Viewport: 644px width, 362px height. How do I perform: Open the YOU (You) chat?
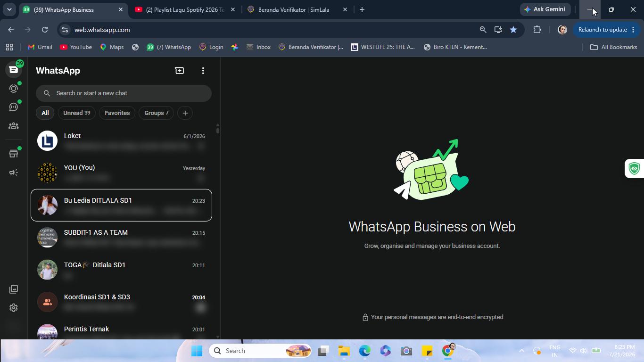click(121, 173)
